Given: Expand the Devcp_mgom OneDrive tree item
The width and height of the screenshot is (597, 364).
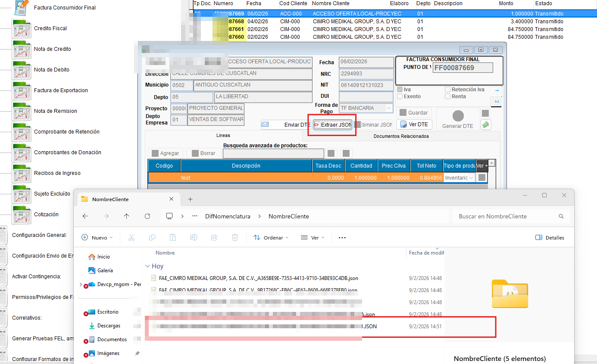Looking at the screenshot, I should pos(81,284).
